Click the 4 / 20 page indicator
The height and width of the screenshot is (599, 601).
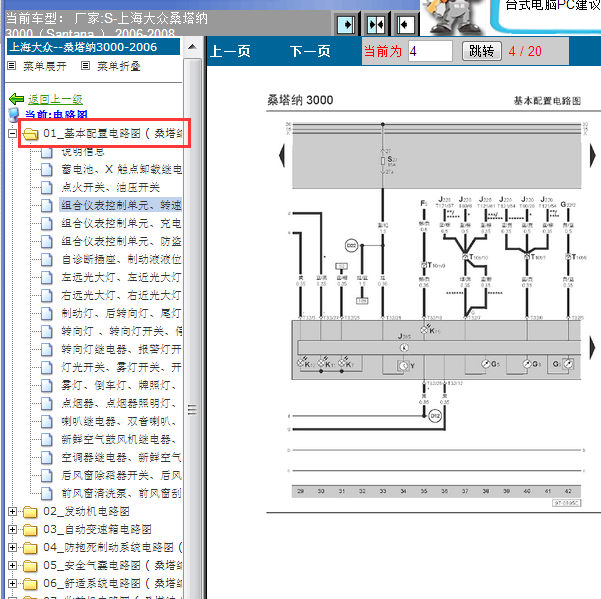point(525,51)
